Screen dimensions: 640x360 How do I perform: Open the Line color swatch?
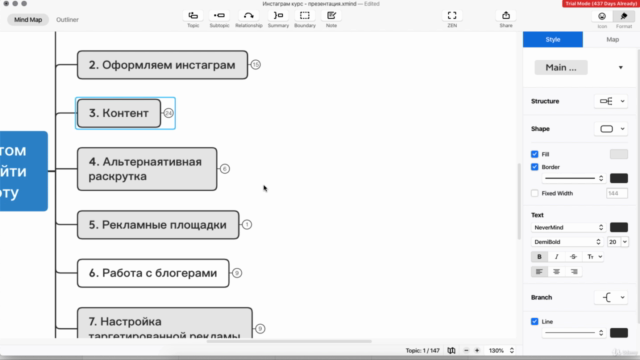pos(619,333)
